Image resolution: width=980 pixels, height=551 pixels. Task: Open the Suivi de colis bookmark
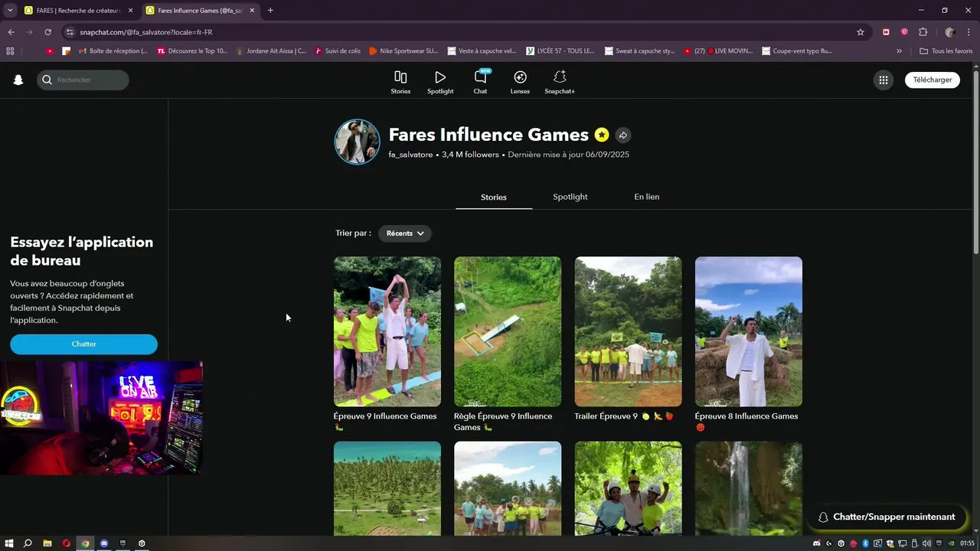(x=337, y=51)
